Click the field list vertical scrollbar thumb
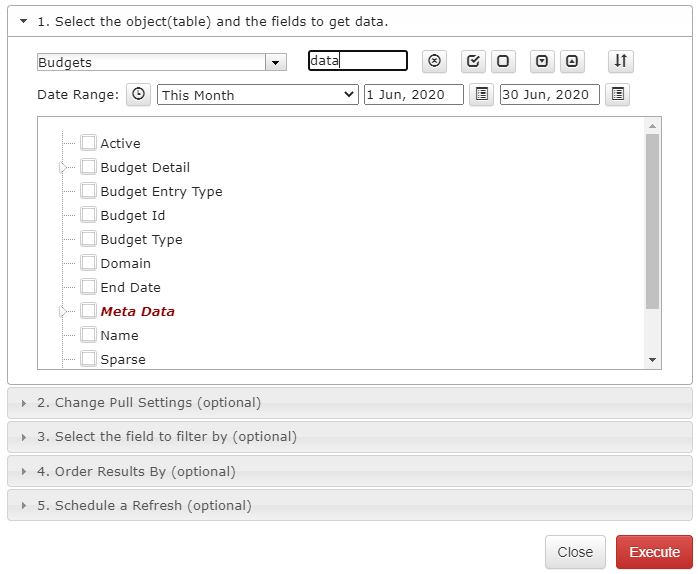The height and width of the screenshot is (574, 698). 652,221
